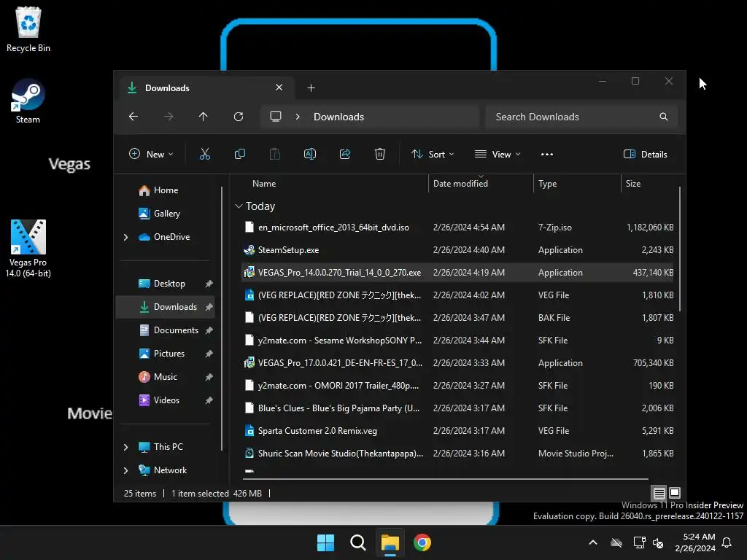Open the Sort dropdown menu
The width and height of the screenshot is (747, 560).
coord(433,155)
